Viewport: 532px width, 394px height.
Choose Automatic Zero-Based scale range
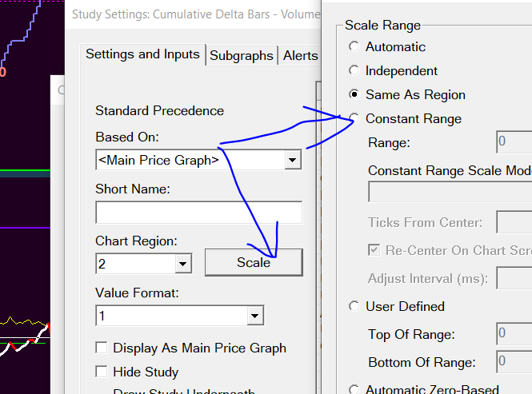click(354, 390)
